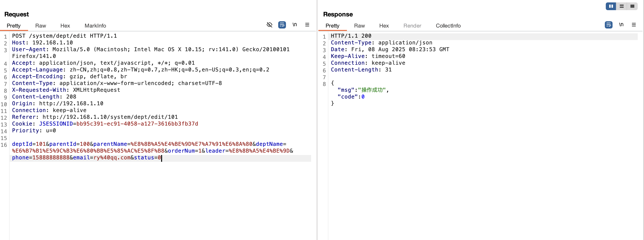The image size is (644, 240).
Task: Switch to Request Pretty tab
Action: click(14, 26)
